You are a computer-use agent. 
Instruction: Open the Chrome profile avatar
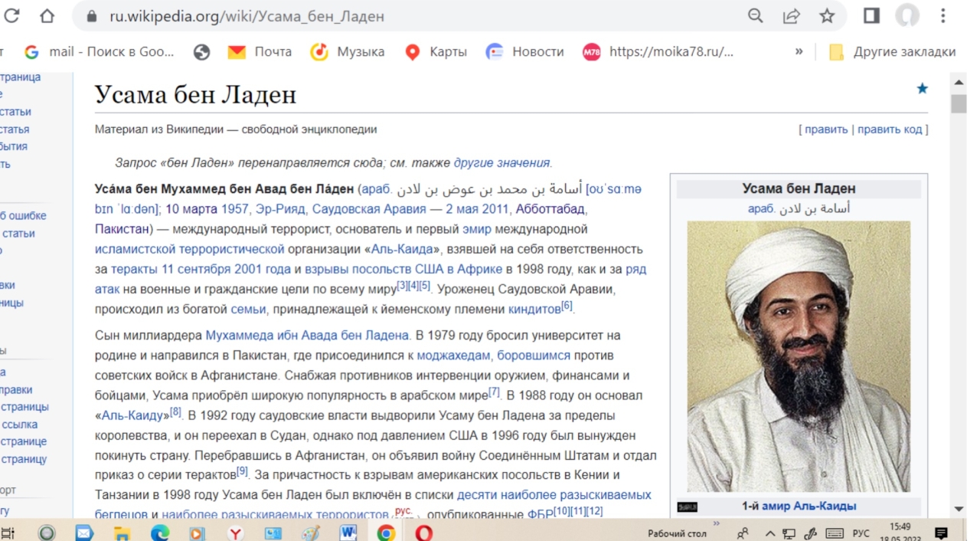907,15
